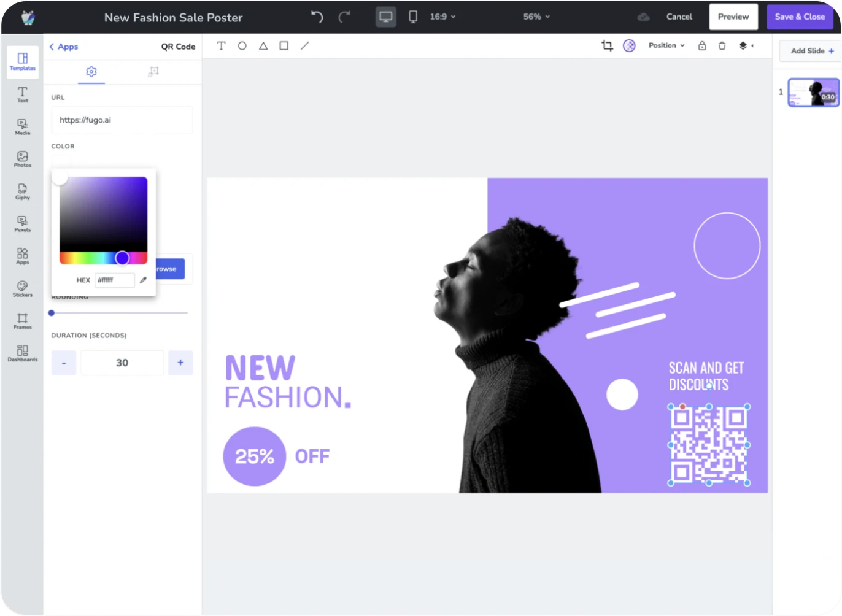Open the Position dropdown
Viewport: 842px width, 616px height.
pyautogui.click(x=666, y=45)
